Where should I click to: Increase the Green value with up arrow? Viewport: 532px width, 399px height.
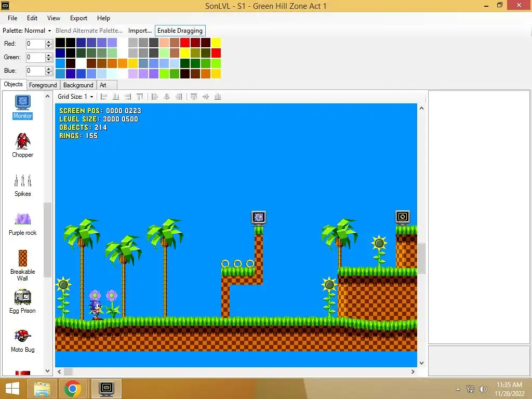[x=48, y=55]
